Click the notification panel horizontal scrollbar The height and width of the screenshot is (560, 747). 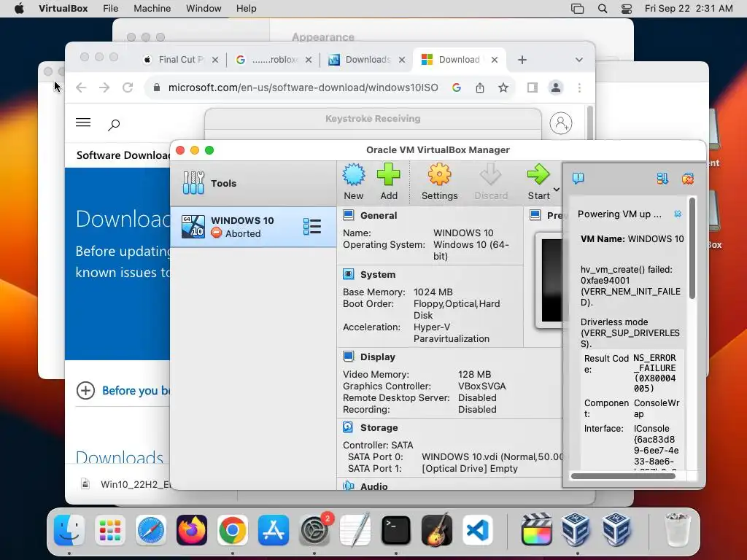click(623, 475)
